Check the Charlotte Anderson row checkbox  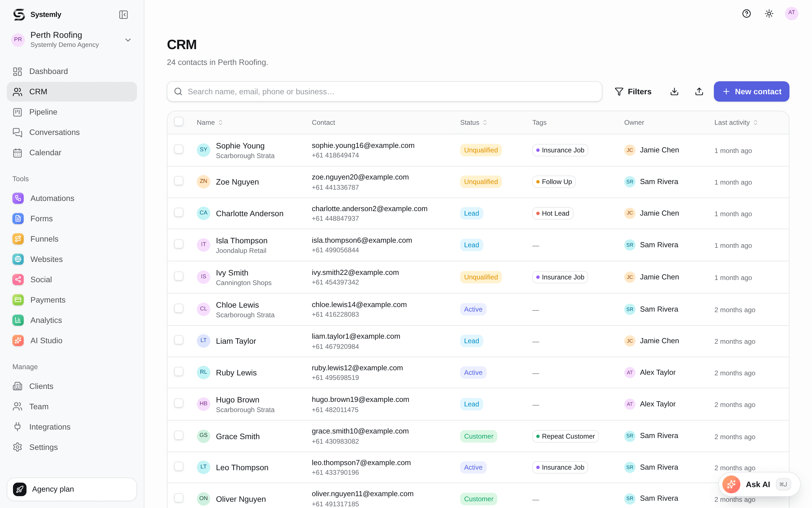pos(179,212)
